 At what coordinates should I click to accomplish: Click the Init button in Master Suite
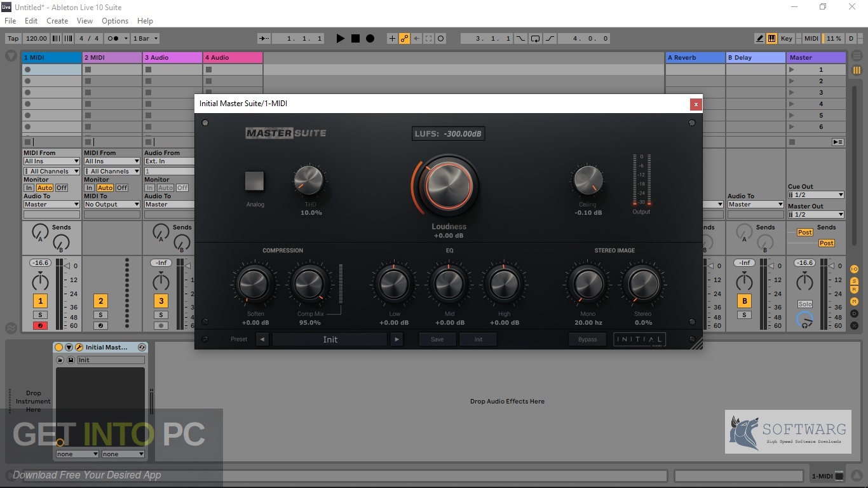(478, 339)
